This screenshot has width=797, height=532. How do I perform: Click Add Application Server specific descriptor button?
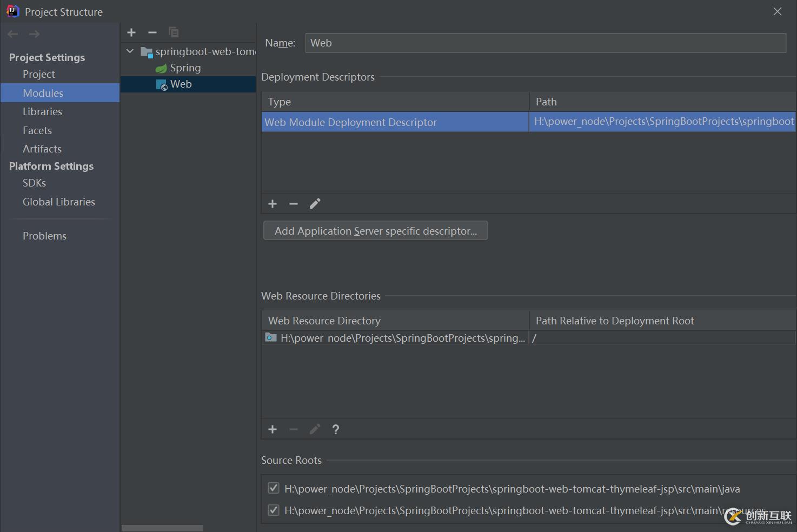[x=375, y=231]
